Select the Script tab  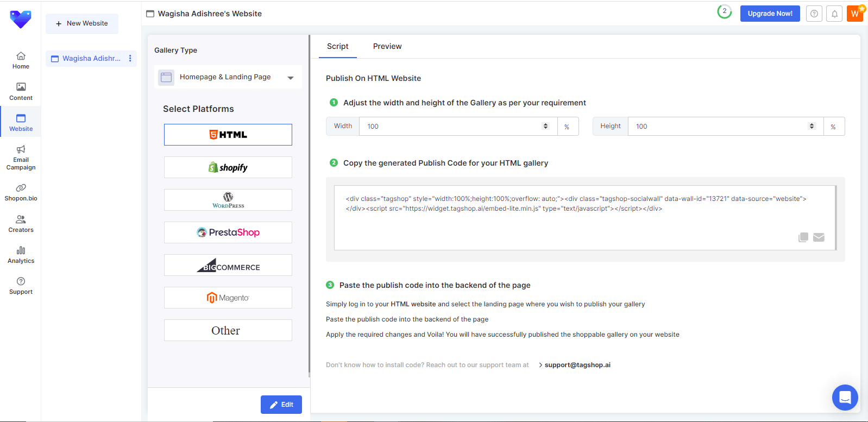pos(337,46)
